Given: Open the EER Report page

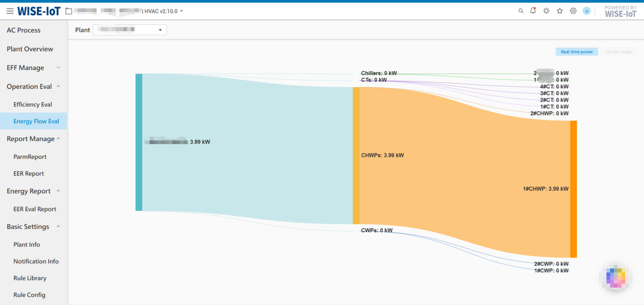Looking at the screenshot, I should (x=29, y=173).
